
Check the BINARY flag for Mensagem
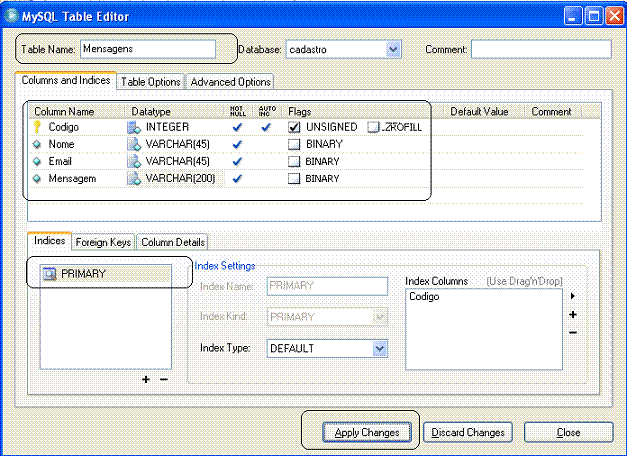point(294,179)
